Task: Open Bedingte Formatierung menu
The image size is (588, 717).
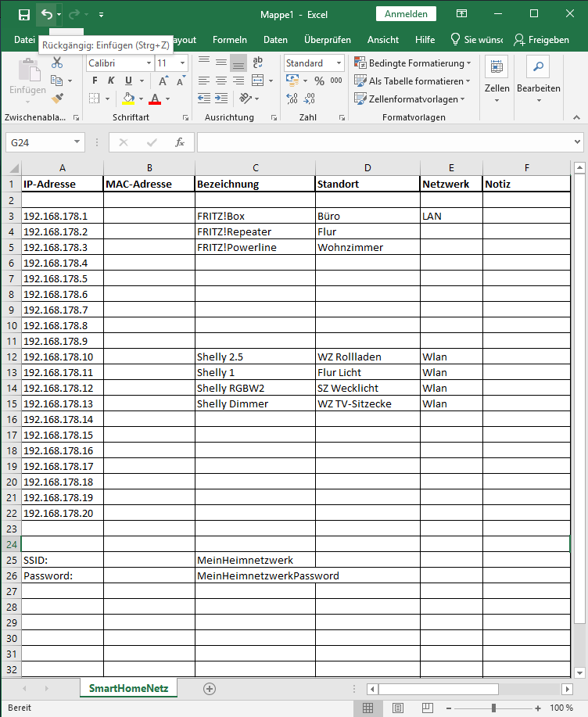Action: click(x=412, y=63)
